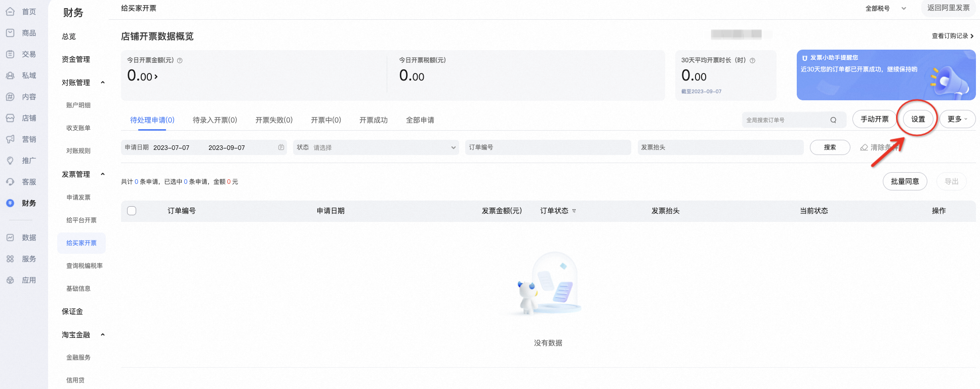The width and height of the screenshot is (980, 389).
Task: Click the 发票小助手提醒您 banner
Action: (x=886, y=75)
